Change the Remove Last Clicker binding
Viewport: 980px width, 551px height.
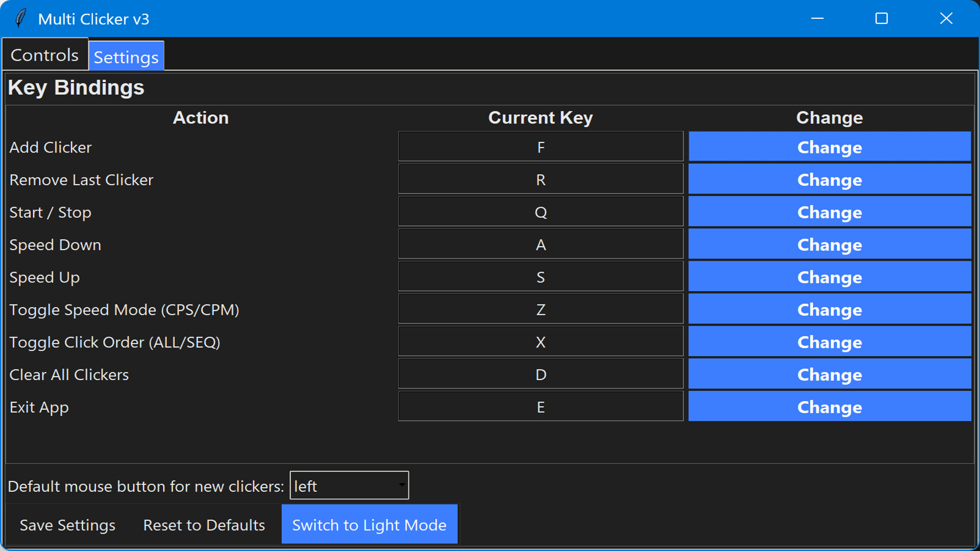point(828,180)
